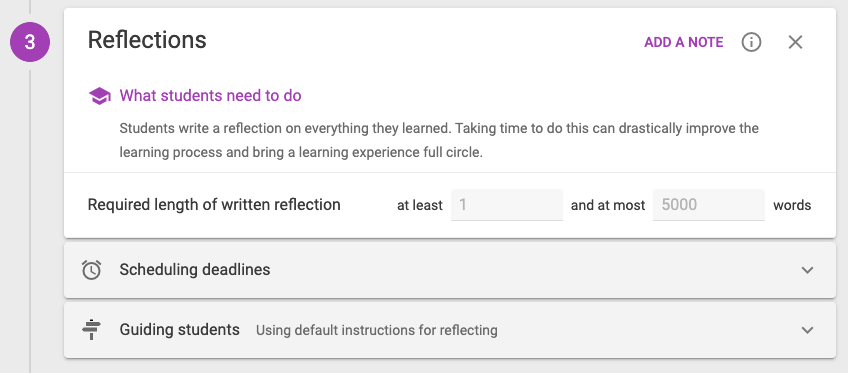Viewport: 848px width, 373px height.
Task: Click "Required length of written reflection" label
Action: (x=214, y=204)
